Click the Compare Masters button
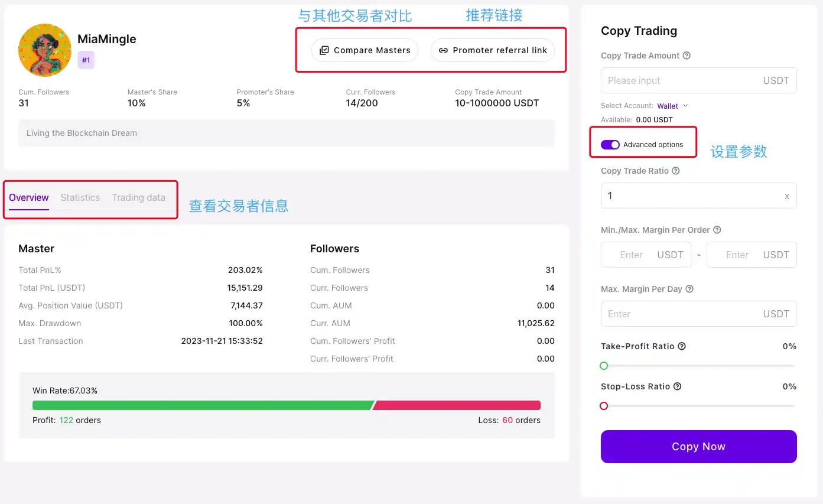Viewport: 823px width, 504px height. tap(365, 50)
